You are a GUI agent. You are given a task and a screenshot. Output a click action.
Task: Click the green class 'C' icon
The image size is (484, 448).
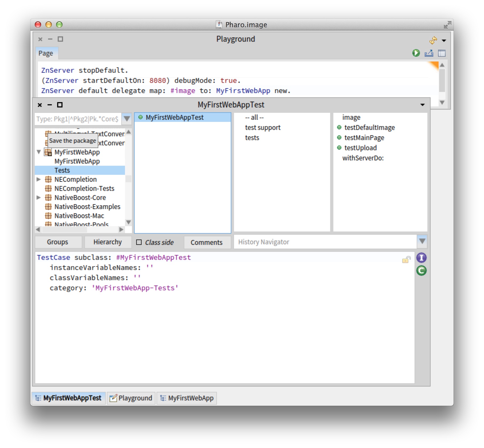[x=421, y=271]
